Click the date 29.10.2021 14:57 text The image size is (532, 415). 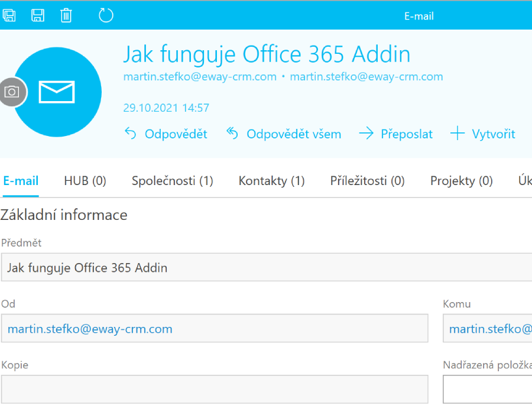pyautogui.click(x=166, y=108)
